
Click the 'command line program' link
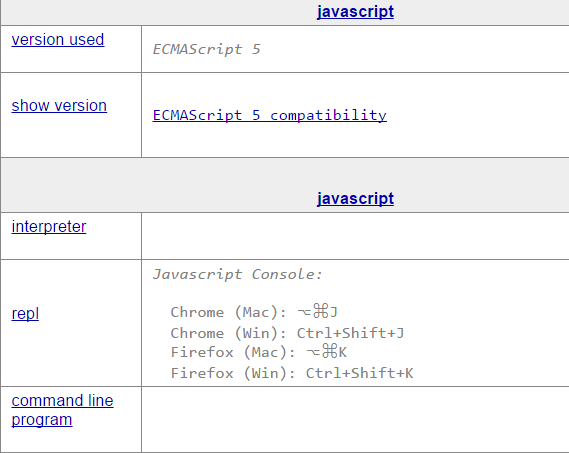(62, 410)
